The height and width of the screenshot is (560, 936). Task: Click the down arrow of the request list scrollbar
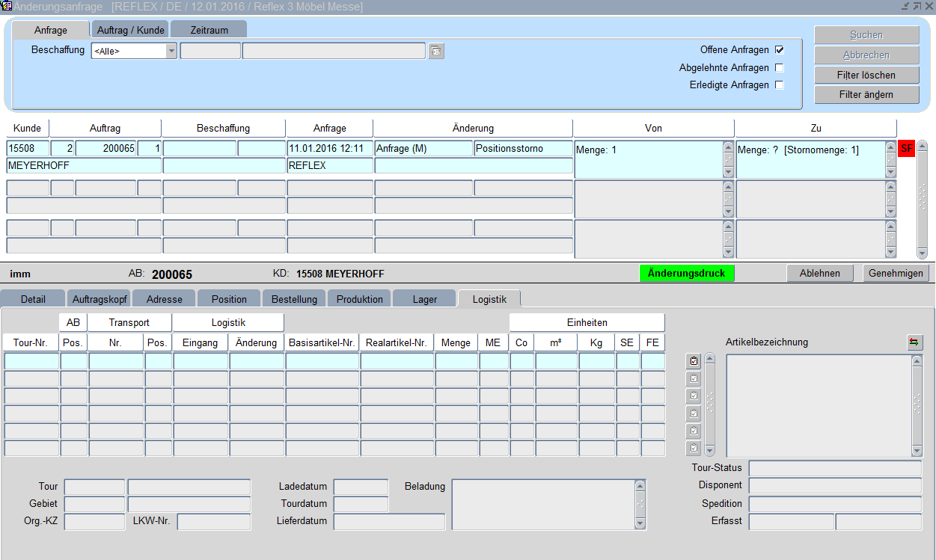(x=922, y=253)
